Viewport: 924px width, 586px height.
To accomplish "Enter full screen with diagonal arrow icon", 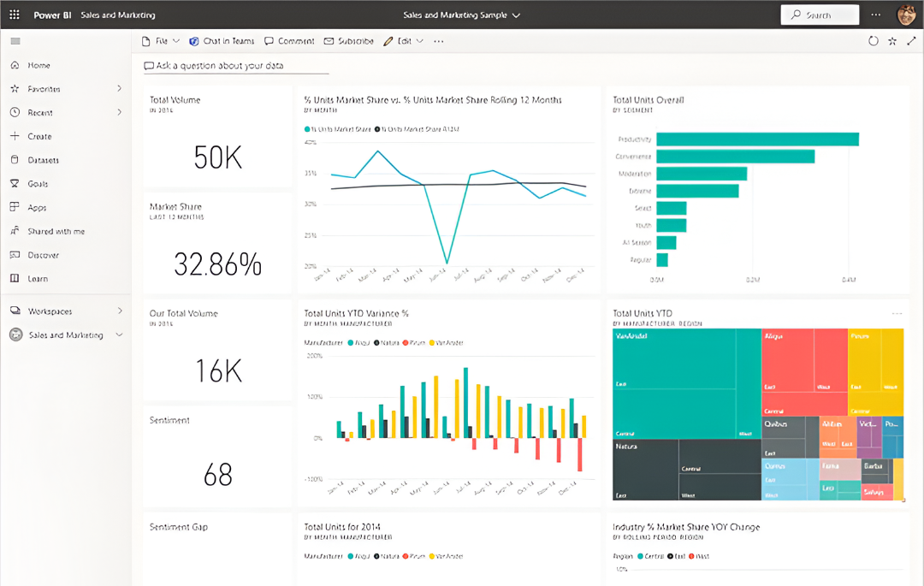I will point(911,41).
